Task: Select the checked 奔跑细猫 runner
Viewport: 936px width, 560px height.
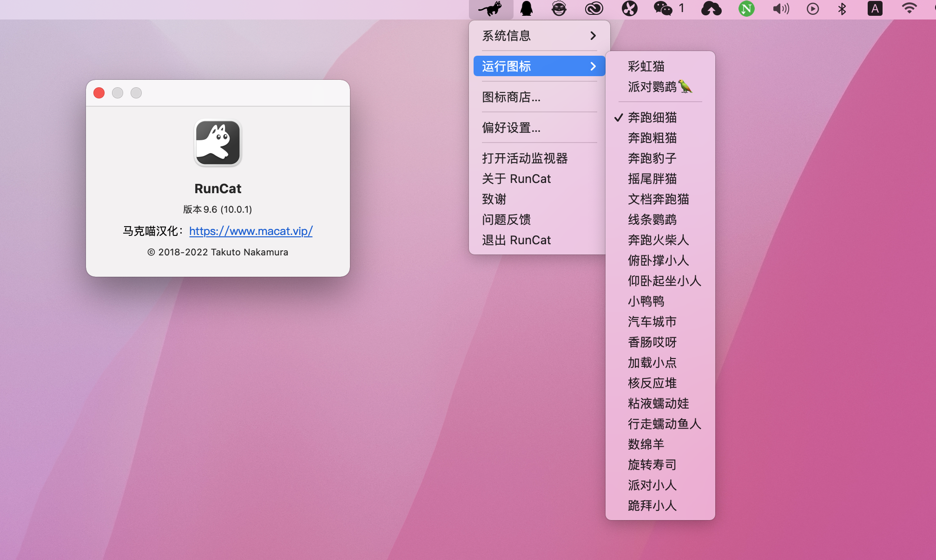Action: [652, 117]
